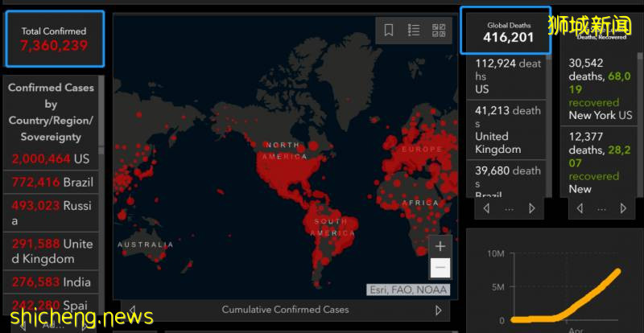Select US in confirmed cases list

click(50, 159)
